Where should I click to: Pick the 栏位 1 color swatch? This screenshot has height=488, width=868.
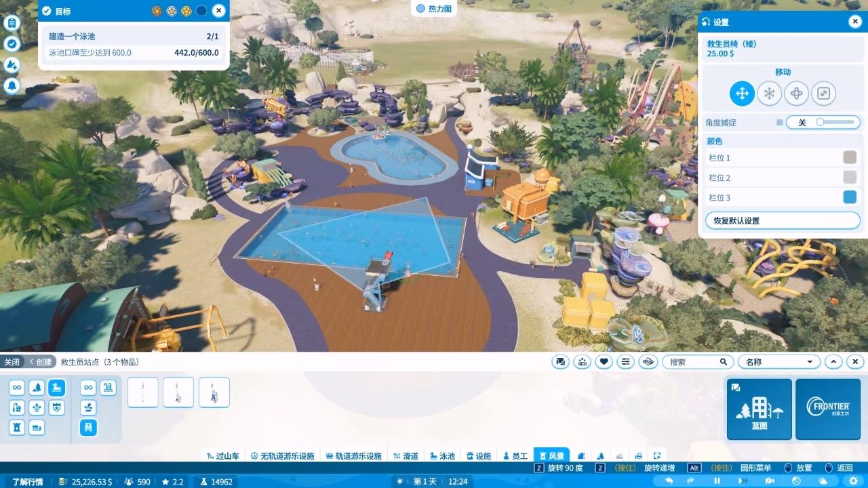click(x=850, y=157)
